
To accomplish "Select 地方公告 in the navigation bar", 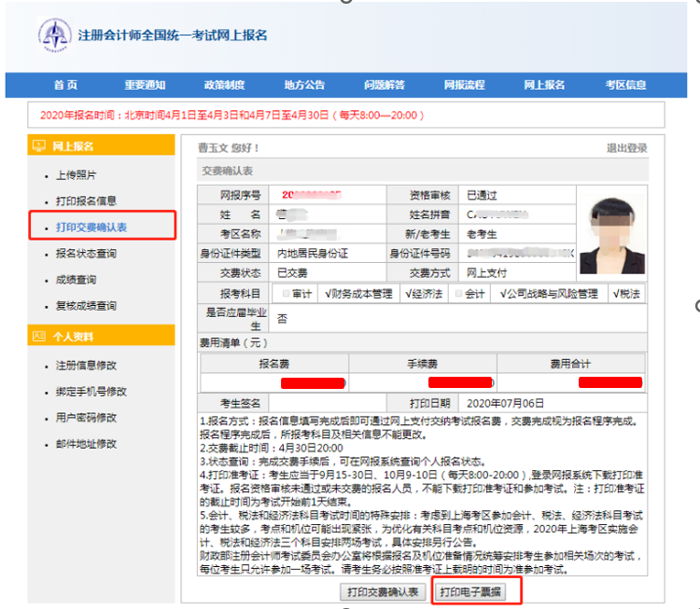I will click(304, 85).
